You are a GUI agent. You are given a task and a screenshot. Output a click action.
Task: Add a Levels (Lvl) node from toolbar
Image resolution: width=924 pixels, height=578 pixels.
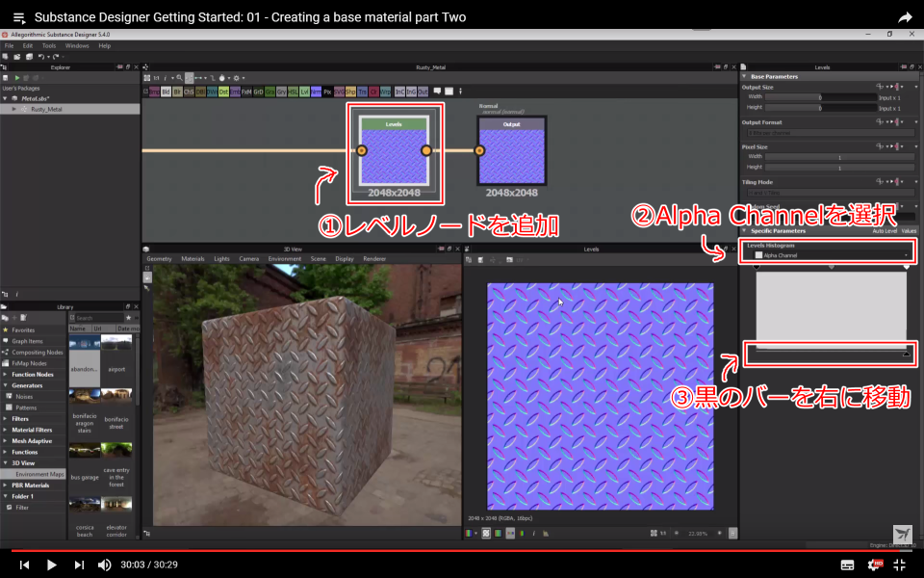305,92
